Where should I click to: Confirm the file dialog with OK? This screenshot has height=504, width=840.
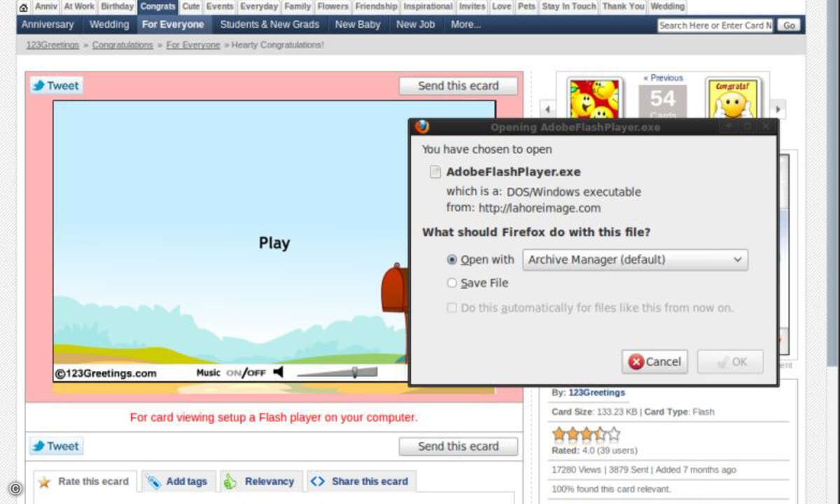pyautogui.click(x=730, y=362)
